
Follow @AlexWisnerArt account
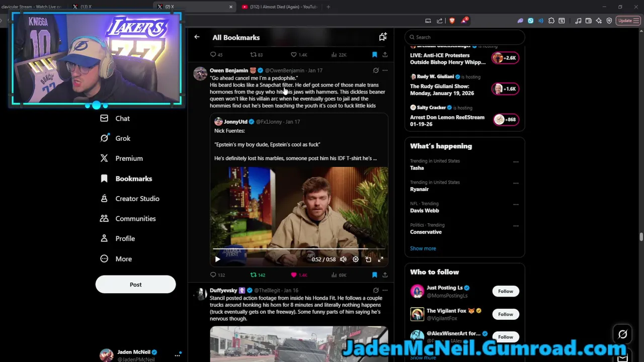[x=506, y=337]
